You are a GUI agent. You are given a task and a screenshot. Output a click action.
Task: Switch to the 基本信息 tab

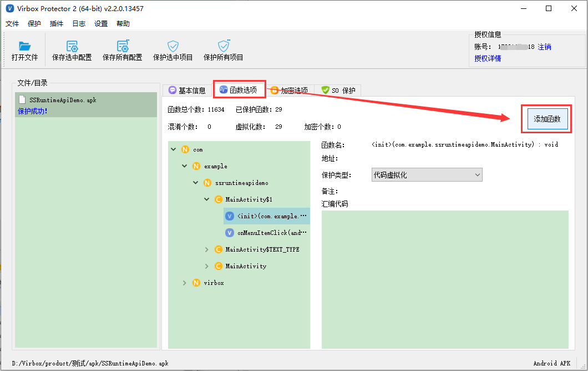coord(187,91)
